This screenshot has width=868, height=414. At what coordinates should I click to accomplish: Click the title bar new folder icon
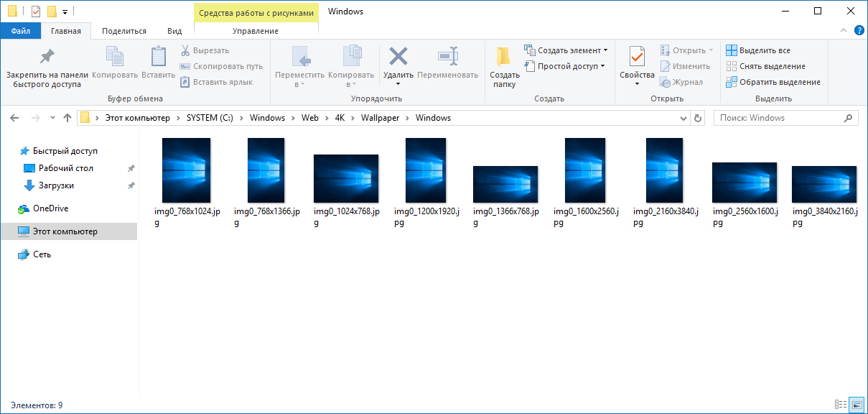tap(52, 11)
